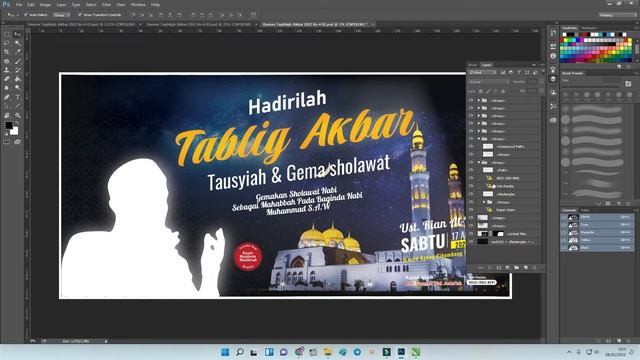Hide the Compound Path layer

[471, 147]
